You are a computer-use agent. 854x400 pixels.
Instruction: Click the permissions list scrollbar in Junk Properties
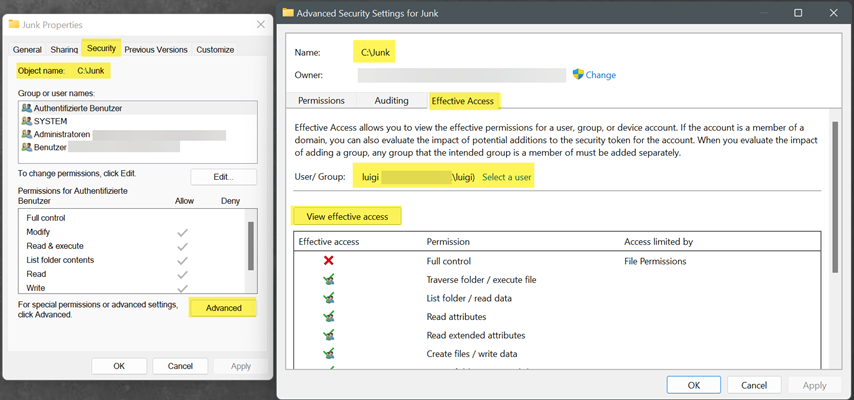coord(251,246)
